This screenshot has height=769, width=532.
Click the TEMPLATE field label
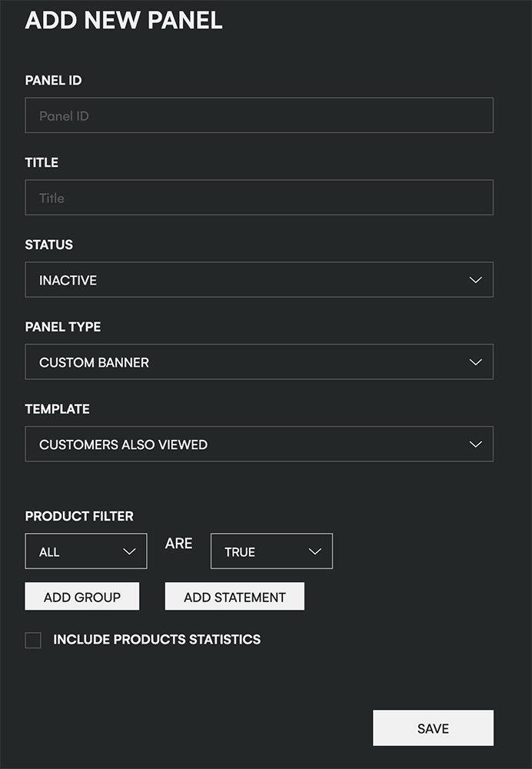58,409
